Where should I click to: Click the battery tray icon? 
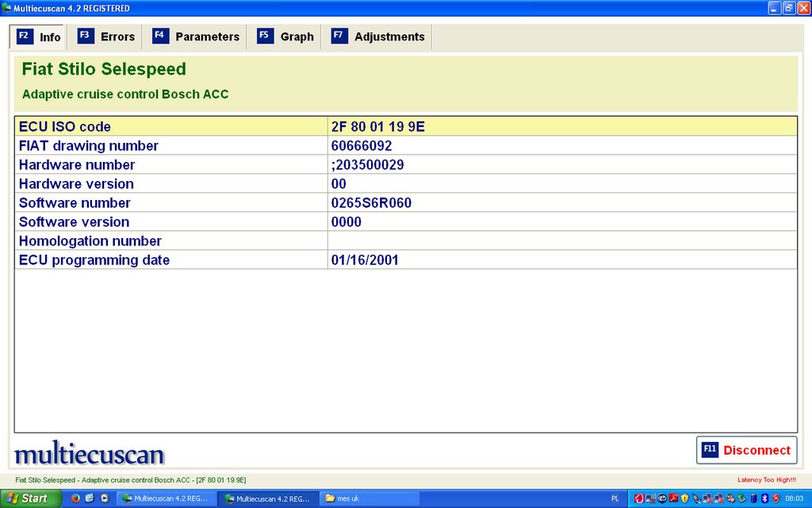pos(753,498)
